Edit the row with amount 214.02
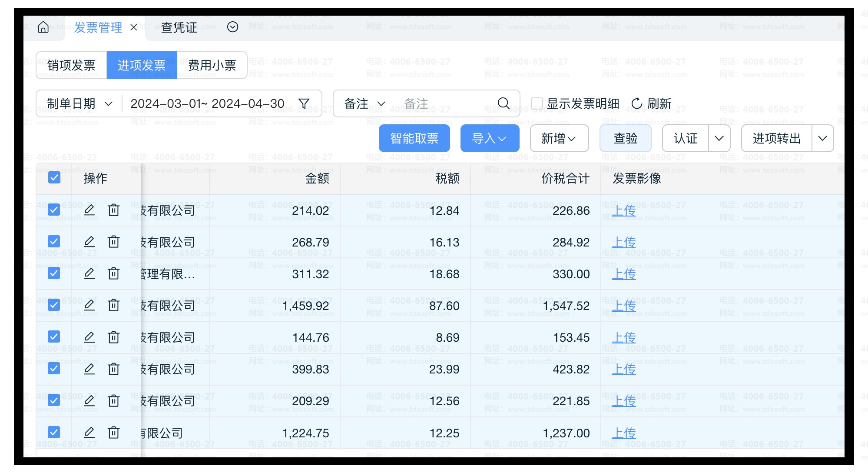The width and height of the screenshot is (868, 473). tap(89, 210)
